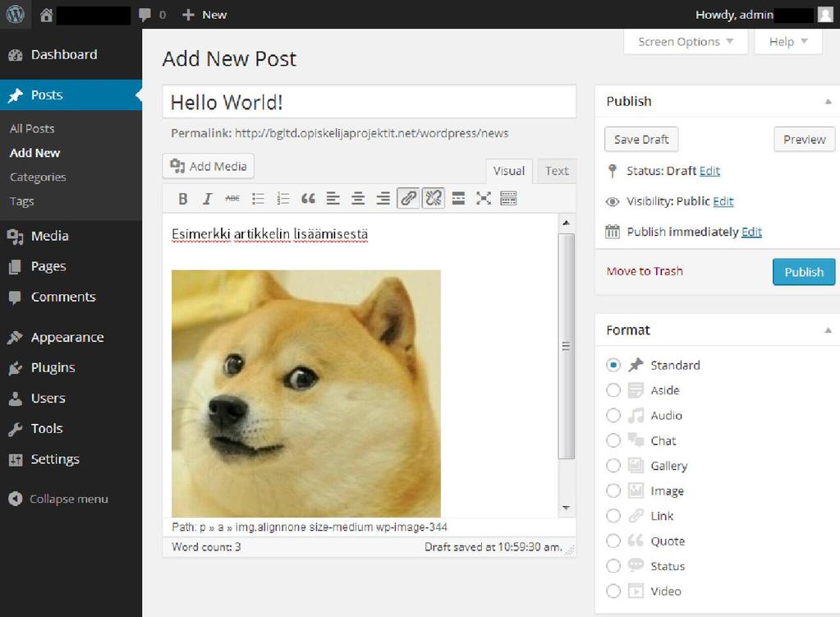Apply strikethrough formatting
Viewport: 840px width, 617px height.
232,199
